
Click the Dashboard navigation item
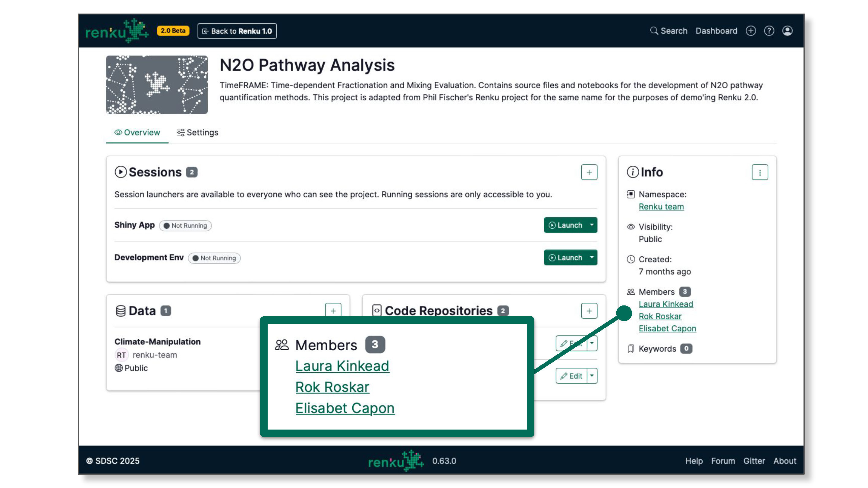pos(717,30)
